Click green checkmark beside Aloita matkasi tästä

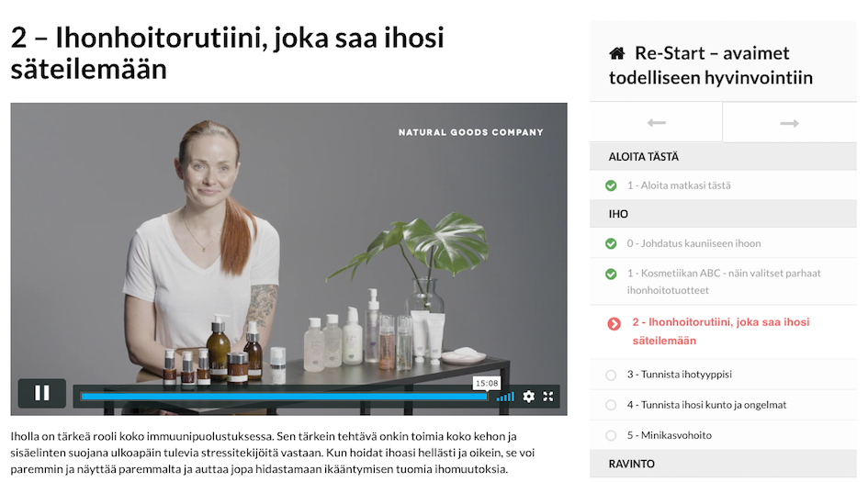(x=611, y=186)
